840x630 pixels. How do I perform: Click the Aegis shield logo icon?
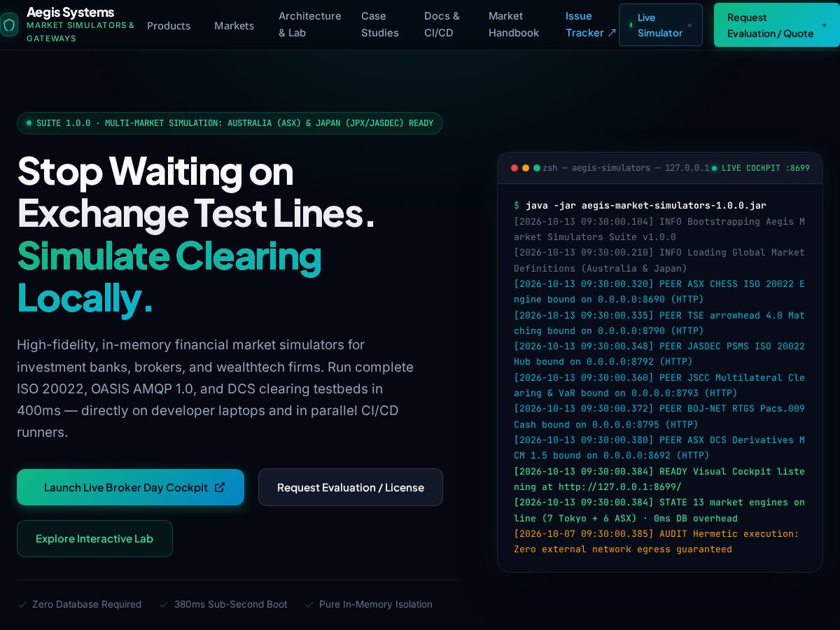[9, 25]
